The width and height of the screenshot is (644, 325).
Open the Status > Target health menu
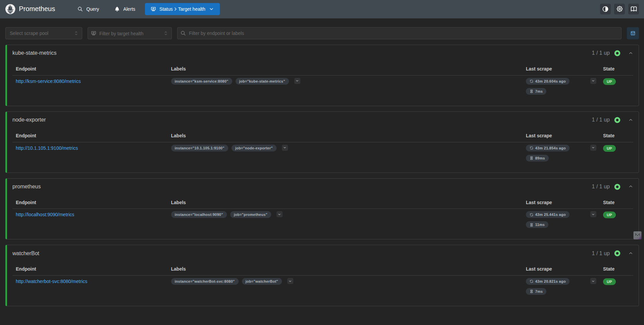182,9
